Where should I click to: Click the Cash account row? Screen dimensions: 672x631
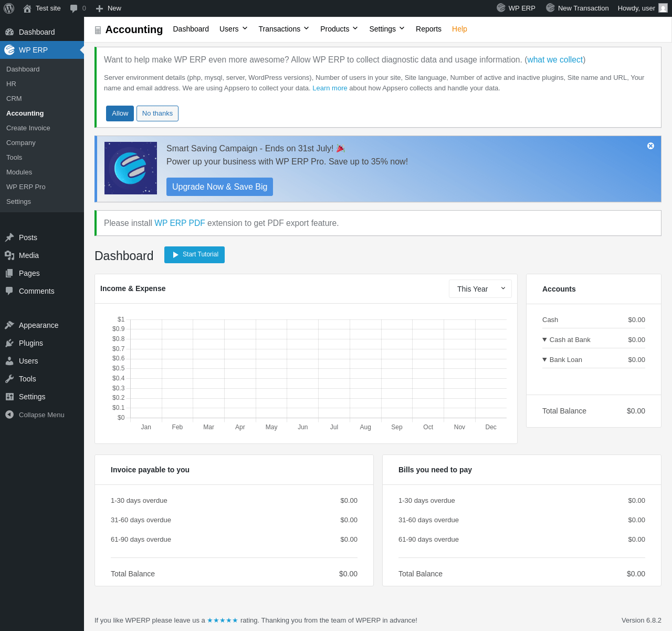pos(594,320)
